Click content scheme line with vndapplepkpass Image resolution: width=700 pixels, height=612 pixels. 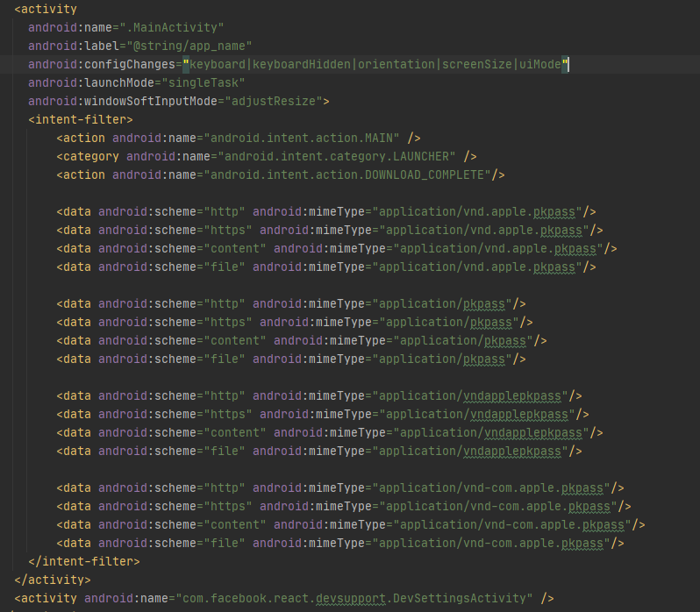pyautogui.click(x=330, y=432)
